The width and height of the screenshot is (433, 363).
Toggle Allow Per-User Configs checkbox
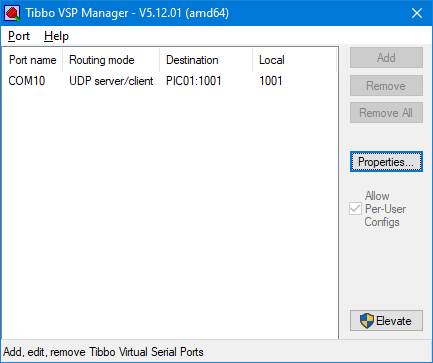tap(355, 209)
